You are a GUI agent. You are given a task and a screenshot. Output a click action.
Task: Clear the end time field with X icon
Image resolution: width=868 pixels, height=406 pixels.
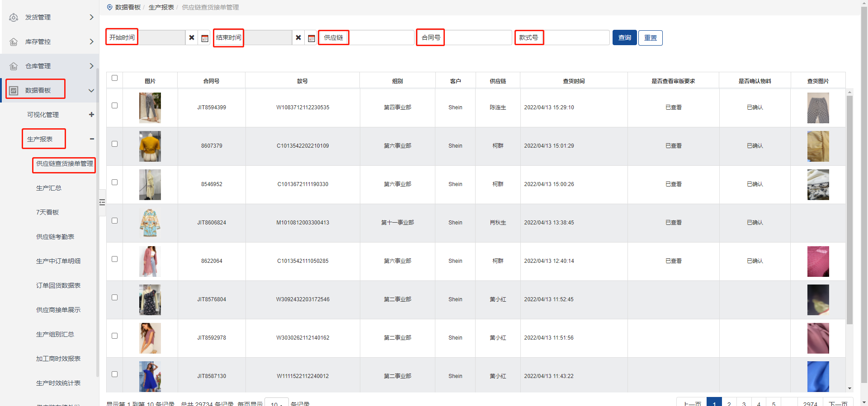click(298, 38)
